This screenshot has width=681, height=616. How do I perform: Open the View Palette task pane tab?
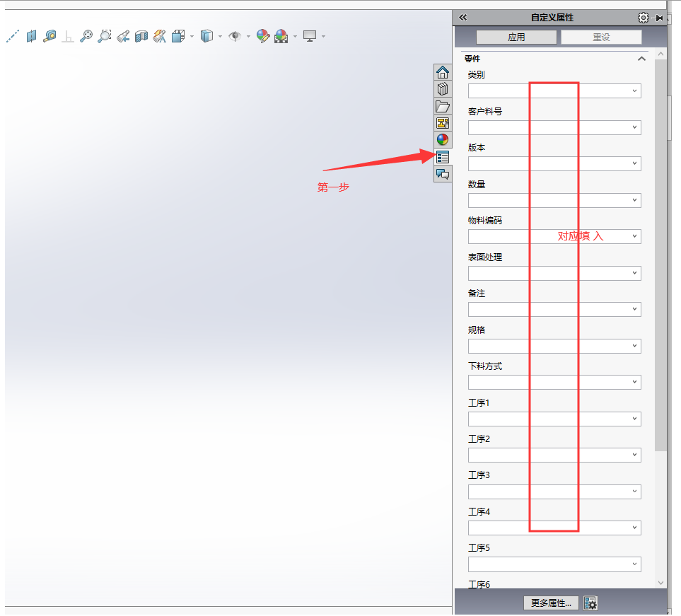tap(443, 123)
